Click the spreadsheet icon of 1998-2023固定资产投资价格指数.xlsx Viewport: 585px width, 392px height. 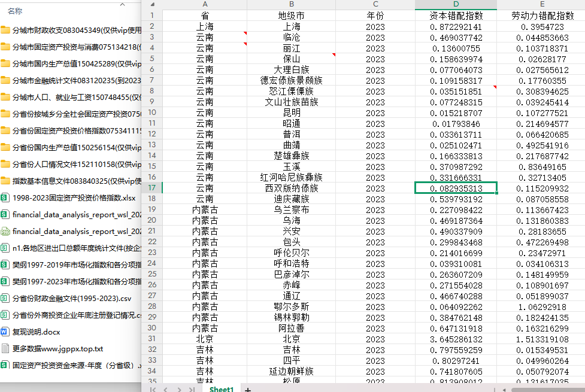[5, 197]
